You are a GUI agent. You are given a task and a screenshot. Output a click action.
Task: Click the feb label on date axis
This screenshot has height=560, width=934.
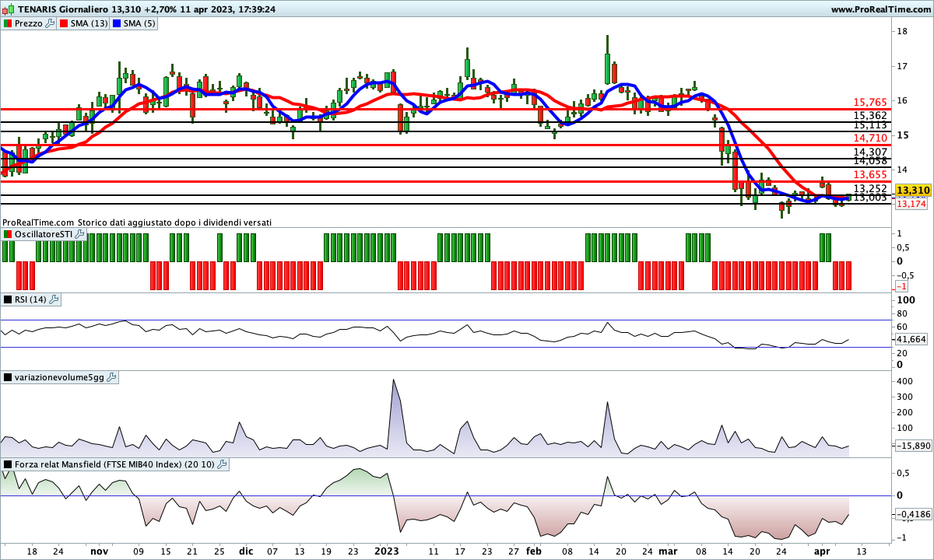(533, 551)
